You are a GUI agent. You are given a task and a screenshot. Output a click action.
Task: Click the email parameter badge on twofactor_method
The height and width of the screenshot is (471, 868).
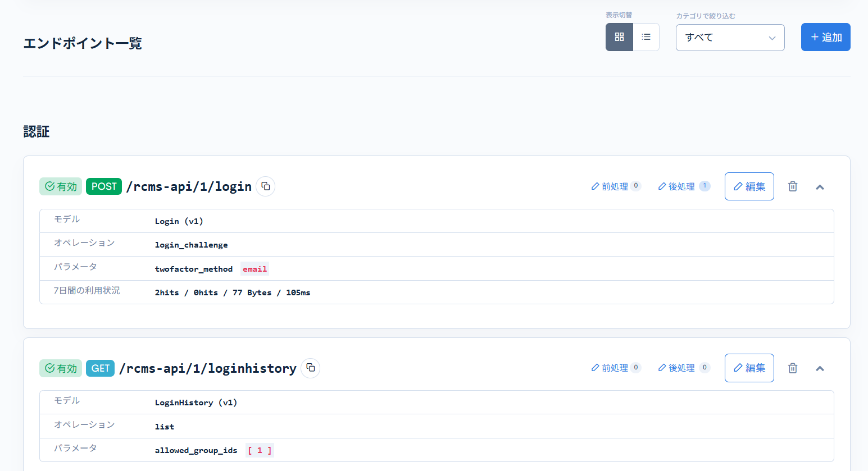click(x=255, y=268)
